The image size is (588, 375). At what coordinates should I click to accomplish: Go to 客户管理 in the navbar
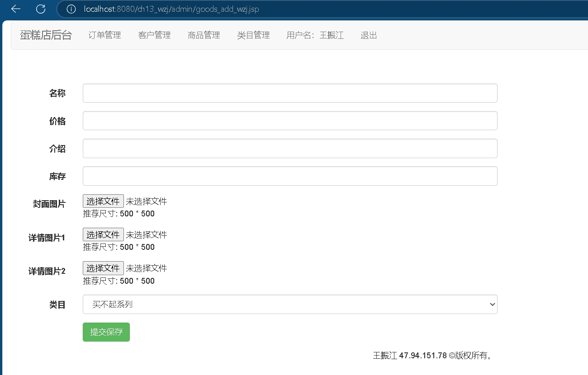[x=154, y=35]
